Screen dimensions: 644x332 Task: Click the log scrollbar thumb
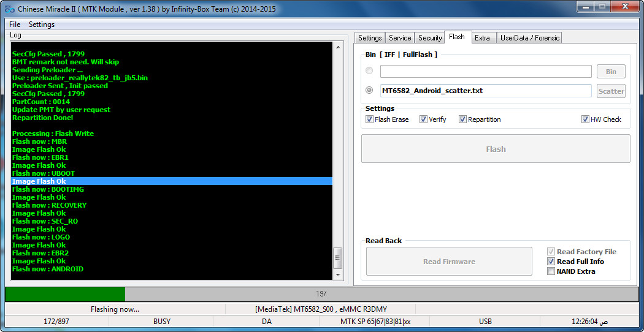pyautogui.click(x=337, y=258)
